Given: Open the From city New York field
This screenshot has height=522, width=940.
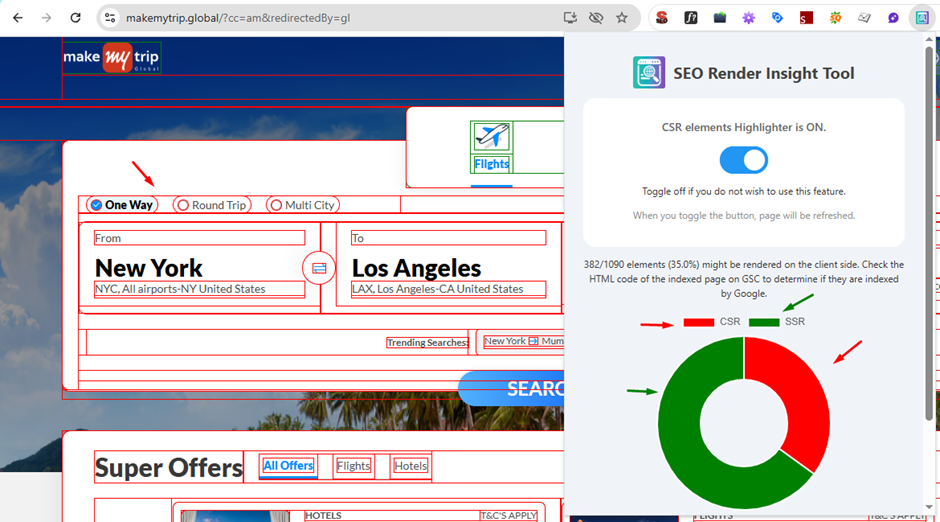Looking at the screenshot, I should pos(200,267).
